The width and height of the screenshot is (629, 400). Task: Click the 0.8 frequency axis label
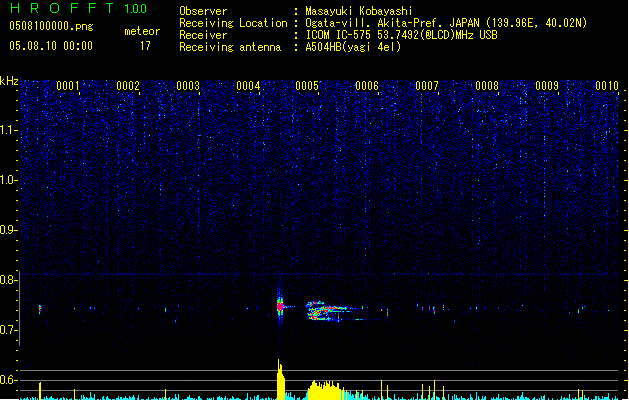click(8, 280)
